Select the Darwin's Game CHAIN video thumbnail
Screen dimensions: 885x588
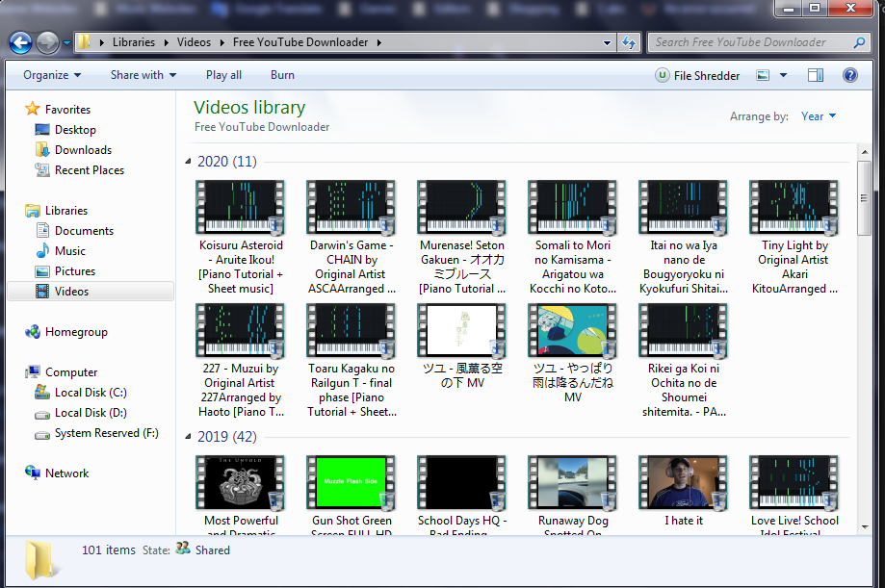(x=351, y=208)
